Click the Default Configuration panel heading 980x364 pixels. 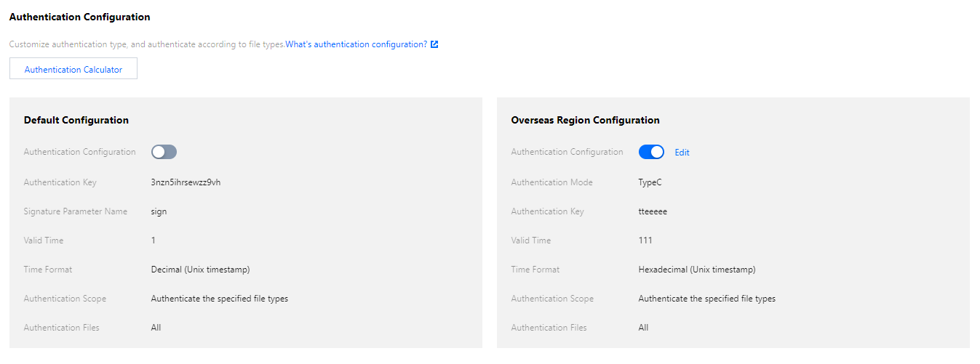point(76,120)
